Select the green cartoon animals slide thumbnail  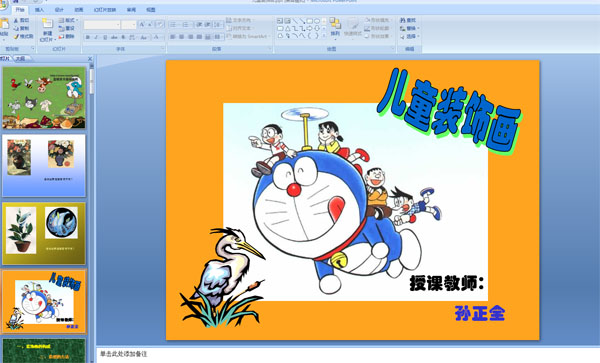pyautogui.click(x=44, y=98)
